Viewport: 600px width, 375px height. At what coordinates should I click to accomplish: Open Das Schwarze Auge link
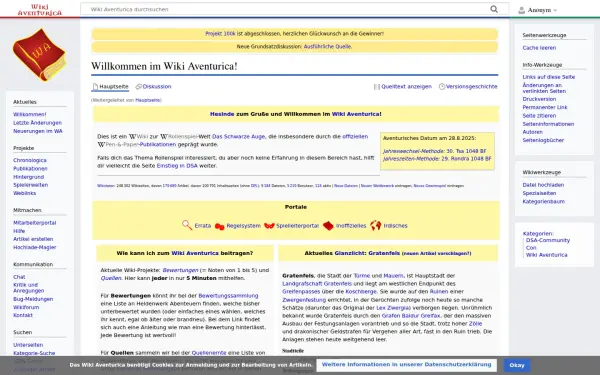[x=238, y=137]
